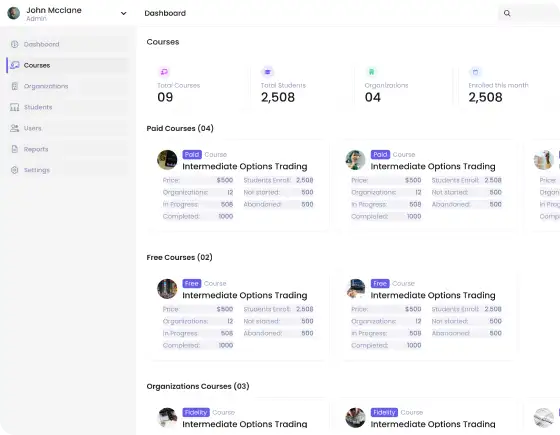Click the Dashboard header title
Image resolution: width=560 pixels, height=435 pixels.
point(165,13)
